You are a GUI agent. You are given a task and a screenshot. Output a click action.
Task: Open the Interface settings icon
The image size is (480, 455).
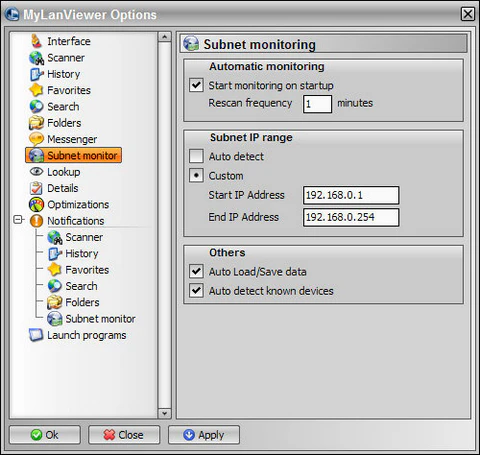point(36,41)
